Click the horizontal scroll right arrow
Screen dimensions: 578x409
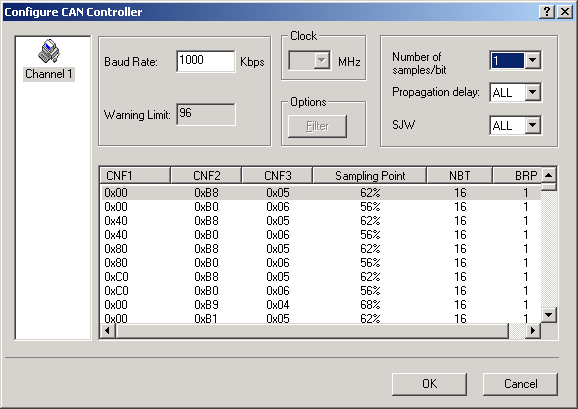coord(533,331)
